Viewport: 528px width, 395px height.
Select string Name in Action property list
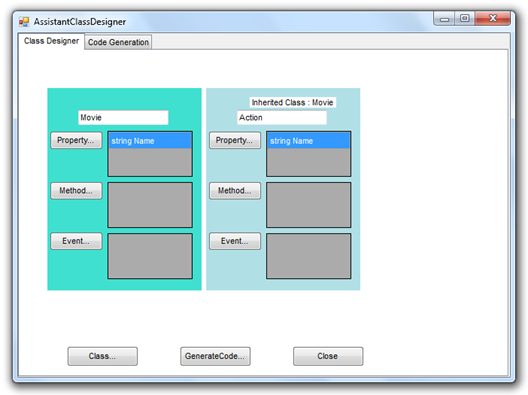coord(309,141)
